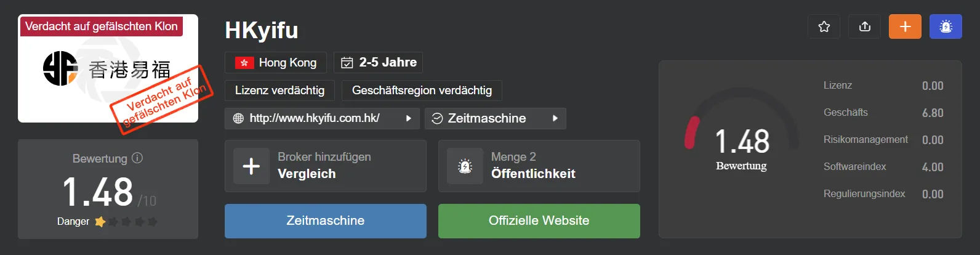This screenshot has width=980, height=255.
Task: Click the gold danger star rating
Action: (x=100, y=221)
